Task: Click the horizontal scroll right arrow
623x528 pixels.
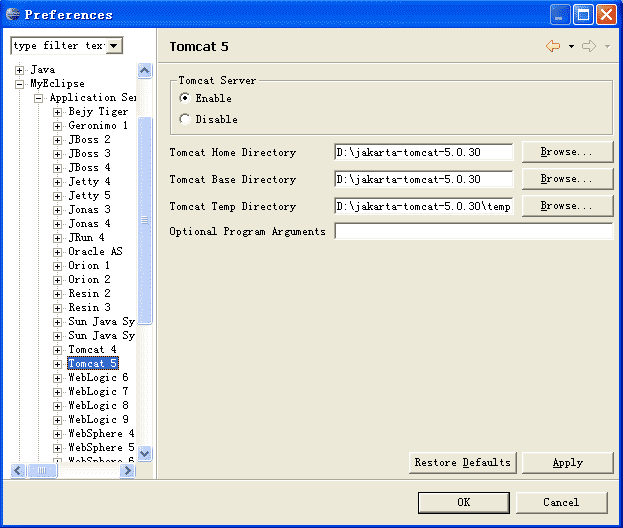Action: (128, 470)
